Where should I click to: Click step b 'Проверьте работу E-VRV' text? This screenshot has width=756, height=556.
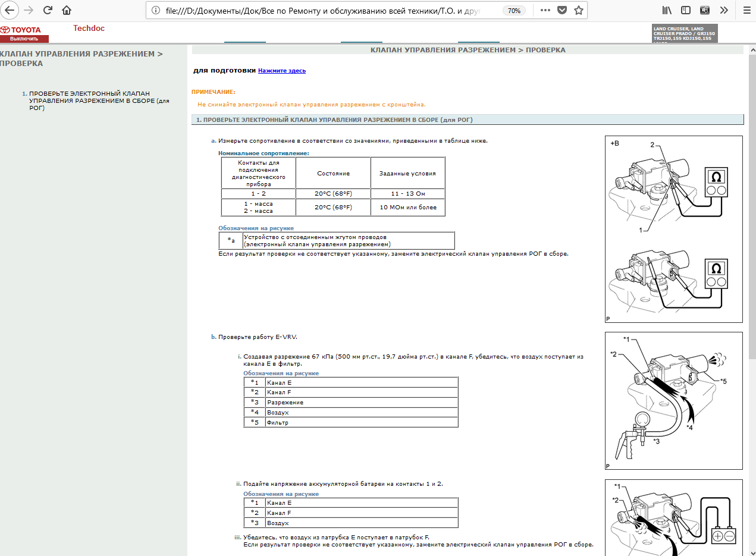point(258,337)
